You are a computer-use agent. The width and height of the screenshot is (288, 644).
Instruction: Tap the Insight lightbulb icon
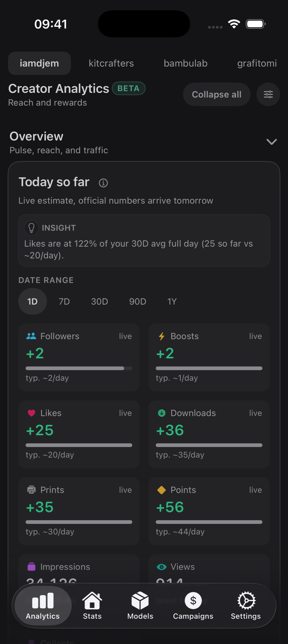31,228
